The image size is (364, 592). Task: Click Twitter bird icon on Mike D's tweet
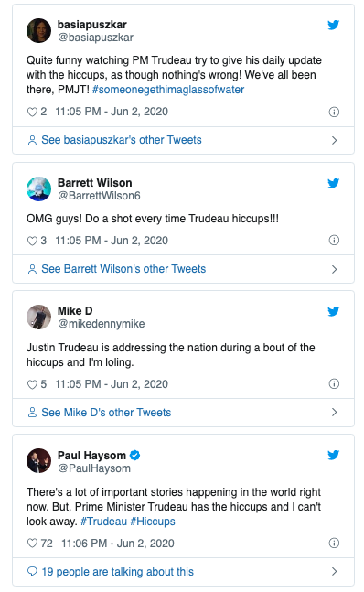(x=334, y=311)
